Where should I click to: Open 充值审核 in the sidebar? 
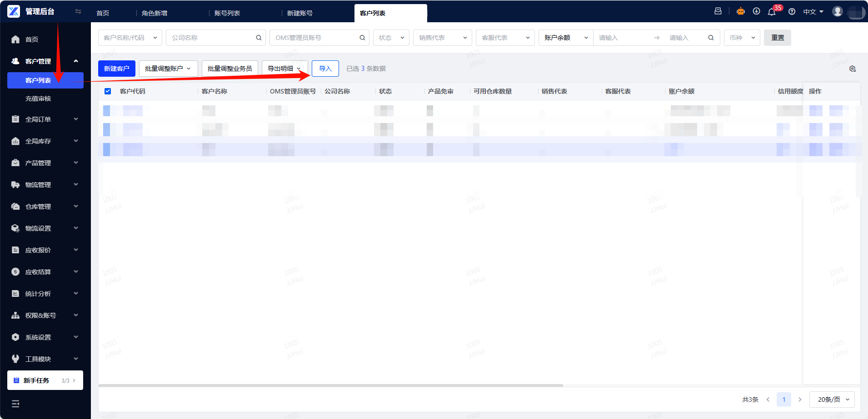point(38,99)
